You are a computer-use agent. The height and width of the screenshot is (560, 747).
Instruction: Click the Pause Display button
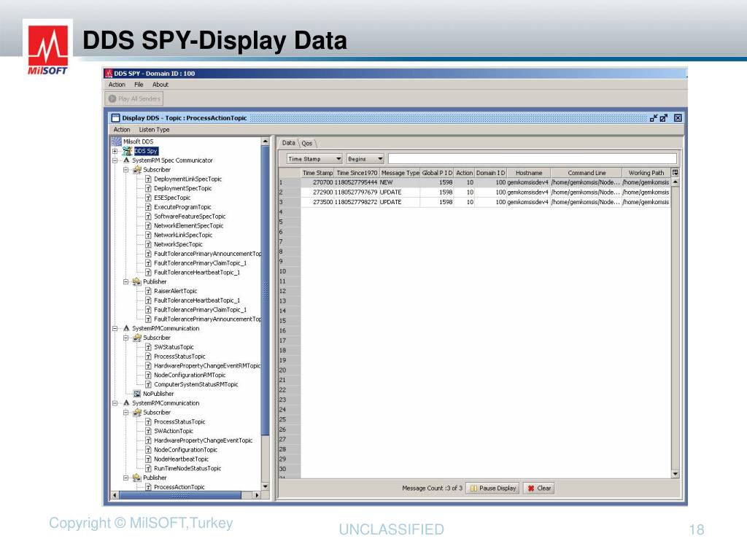(x=492, y=488)
